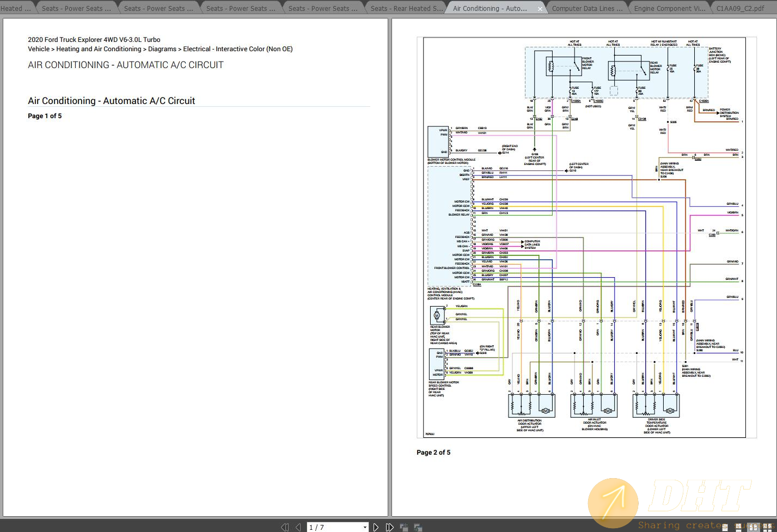Click the Page 2 of 5 label
777x532 pixels.
[x=433, y=452]
